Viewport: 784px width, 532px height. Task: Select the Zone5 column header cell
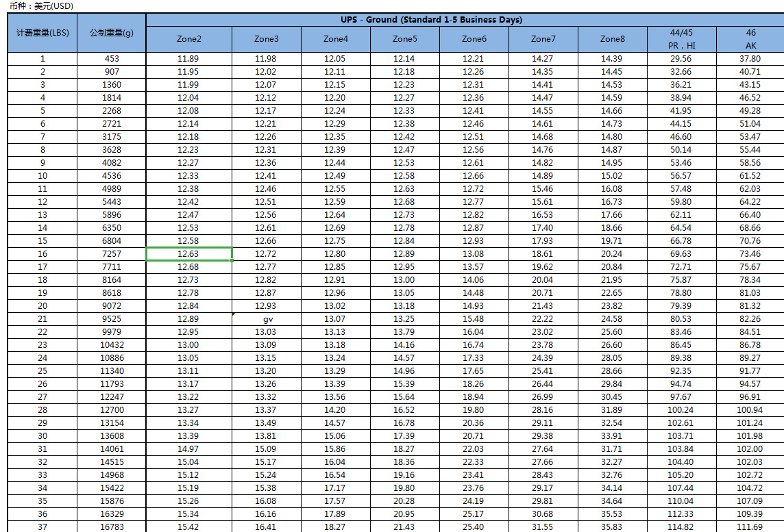(x=404, y=39)
